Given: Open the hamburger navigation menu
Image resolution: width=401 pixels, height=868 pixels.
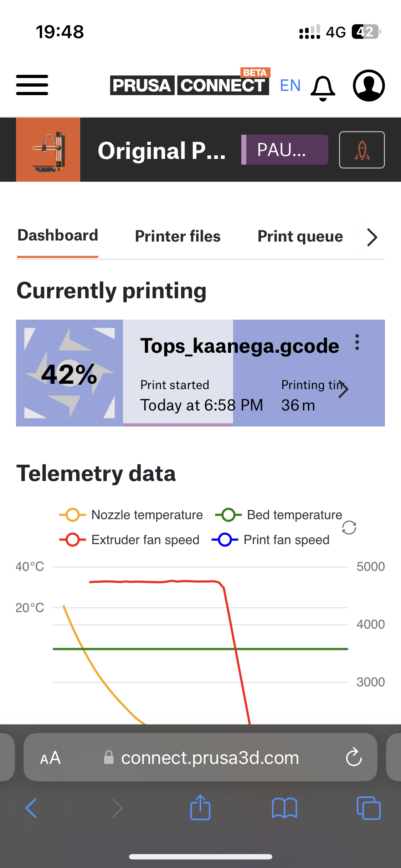Looking at the screenshot, I should (x=32, y=85).
